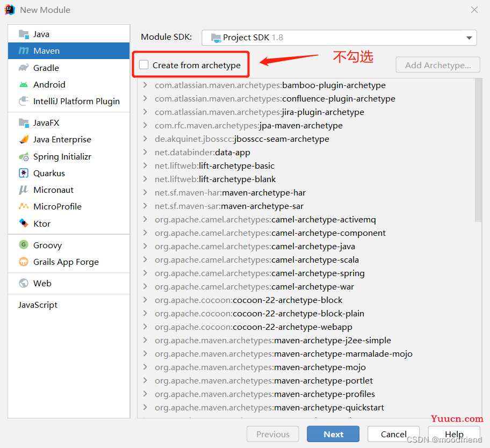Select the JavaScript module type
Viewport: 490px width, 448px height.
click(69, 305)
